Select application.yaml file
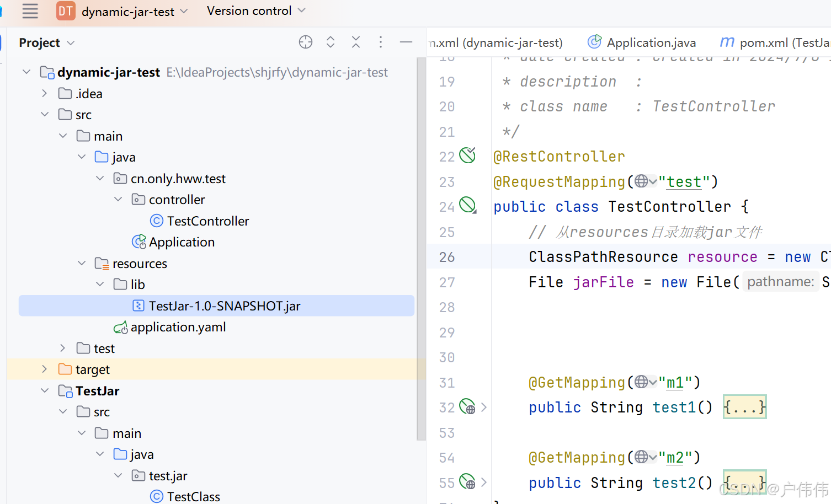Image resolution: width=831 pixels, height=504 pixels. tap(178, 327)
